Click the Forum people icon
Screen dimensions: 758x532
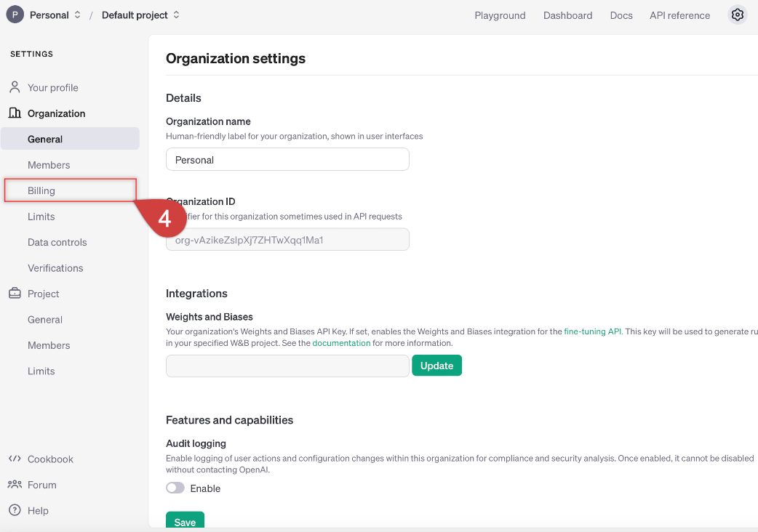(x=15, y=484)
